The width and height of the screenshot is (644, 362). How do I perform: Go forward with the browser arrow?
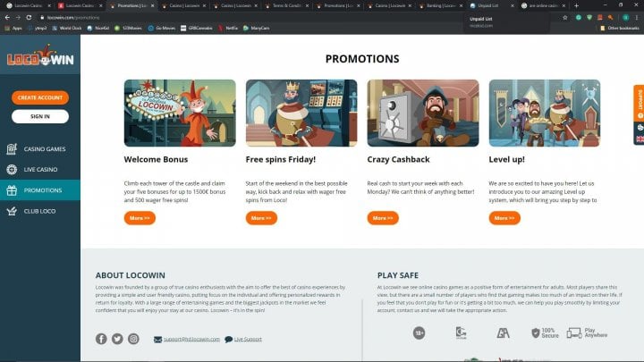18,18
